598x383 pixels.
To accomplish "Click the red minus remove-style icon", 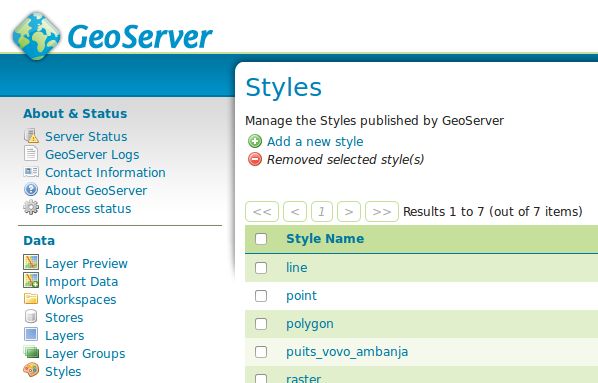I will [x=255, y=159].
